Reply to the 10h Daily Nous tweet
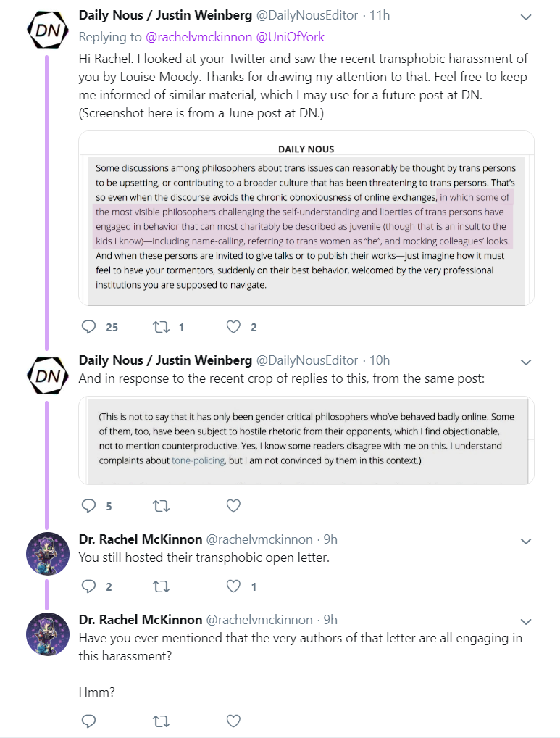This screenshot has width=560, height=738. [x=89, y=506]
